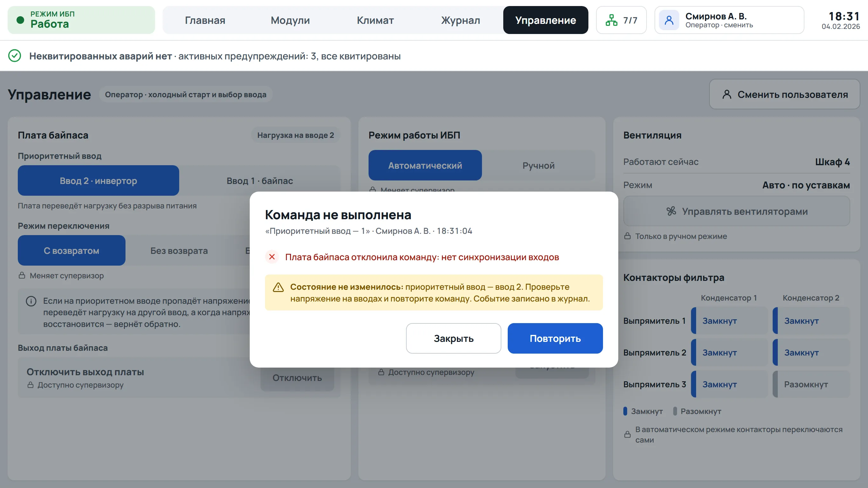Click Сменить пользователя button
868x488 pixels.
[784, 94]
